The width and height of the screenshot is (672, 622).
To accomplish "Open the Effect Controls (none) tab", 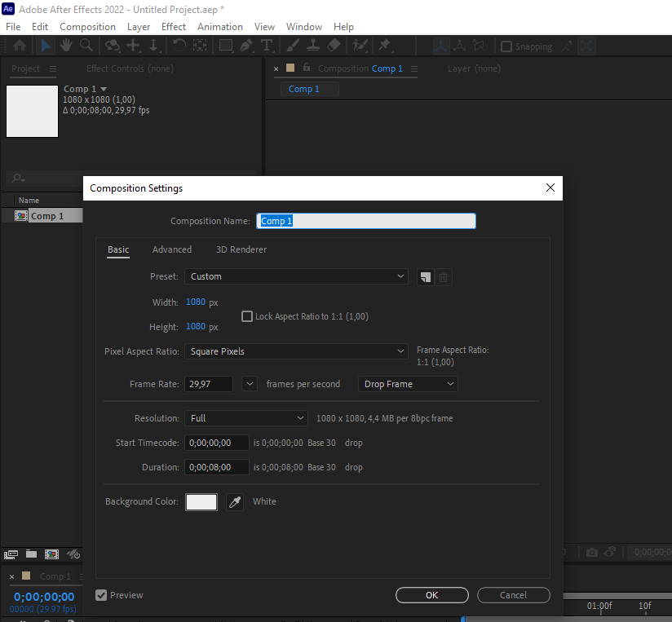I will point(130,68).
